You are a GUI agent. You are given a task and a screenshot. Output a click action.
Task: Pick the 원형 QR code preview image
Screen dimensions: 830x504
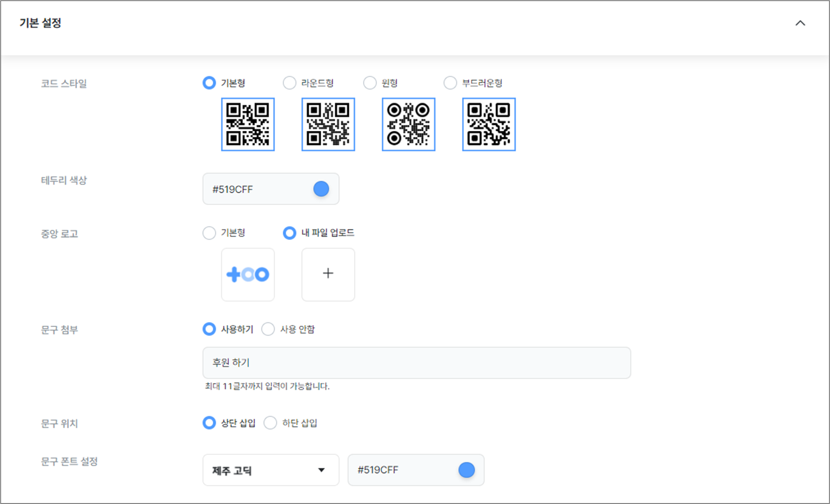coord(408,124)
